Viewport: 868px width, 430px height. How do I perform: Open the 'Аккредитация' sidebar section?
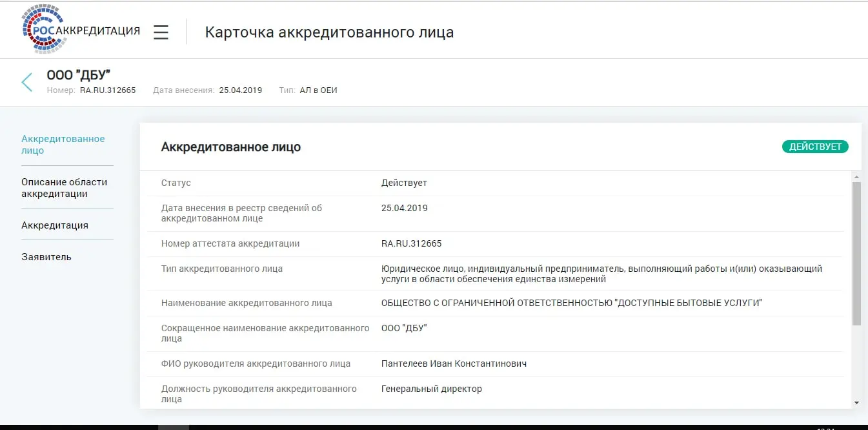click(x=55, y=225)
